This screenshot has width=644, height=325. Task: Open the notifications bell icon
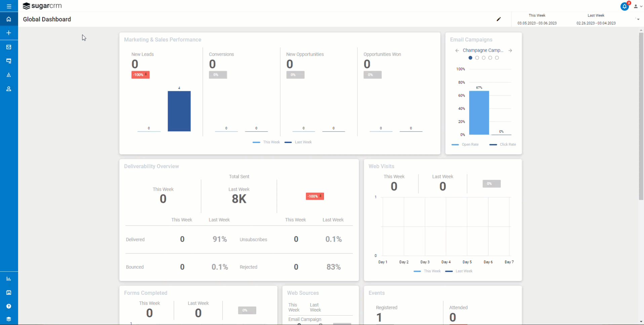click(x=624, y=6)
